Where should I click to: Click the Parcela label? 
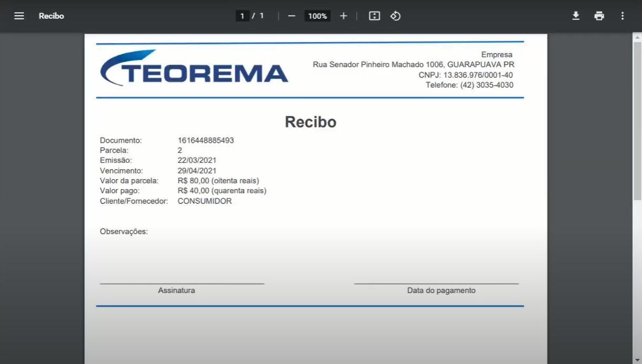[114, 150]
